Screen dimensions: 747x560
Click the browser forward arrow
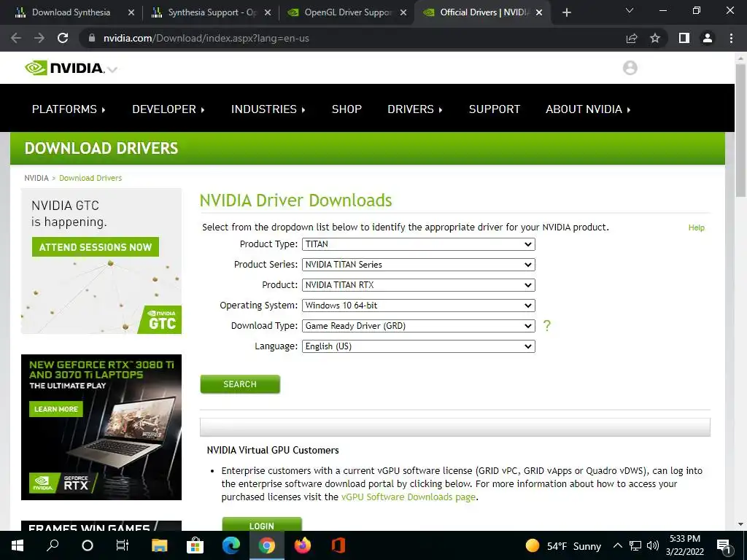coord(39,38)
